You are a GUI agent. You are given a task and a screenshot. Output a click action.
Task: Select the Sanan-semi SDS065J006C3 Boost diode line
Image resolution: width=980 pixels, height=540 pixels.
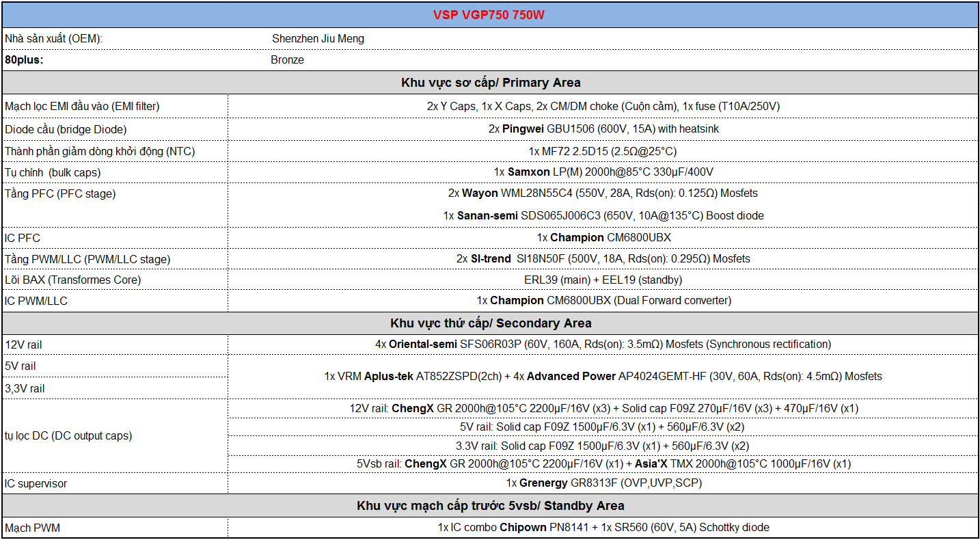(603, 215)
